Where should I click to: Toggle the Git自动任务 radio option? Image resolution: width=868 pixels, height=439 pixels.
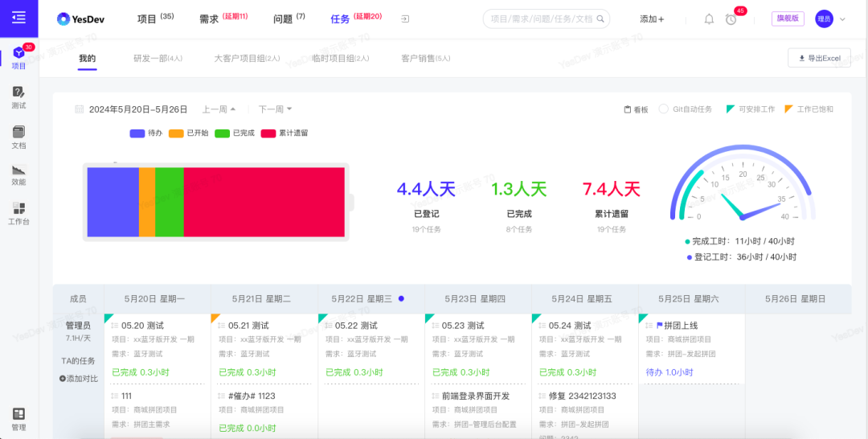coord(663,109)
